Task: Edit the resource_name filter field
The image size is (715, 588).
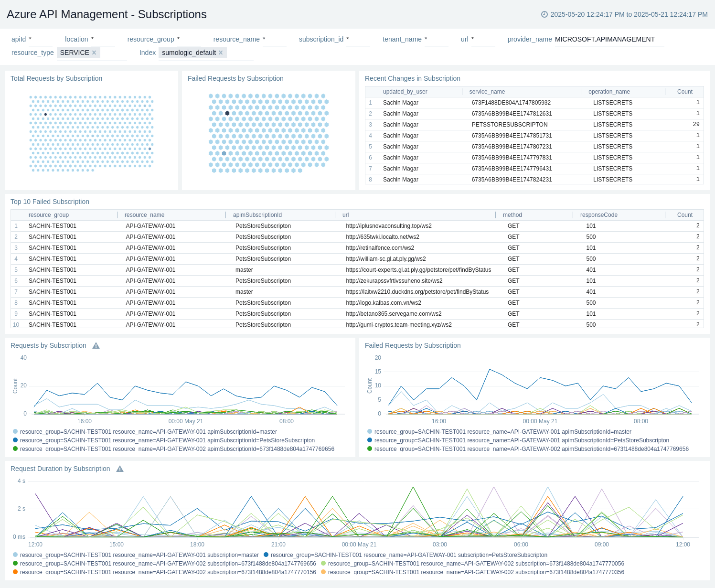Action: (x=275, y=39)
